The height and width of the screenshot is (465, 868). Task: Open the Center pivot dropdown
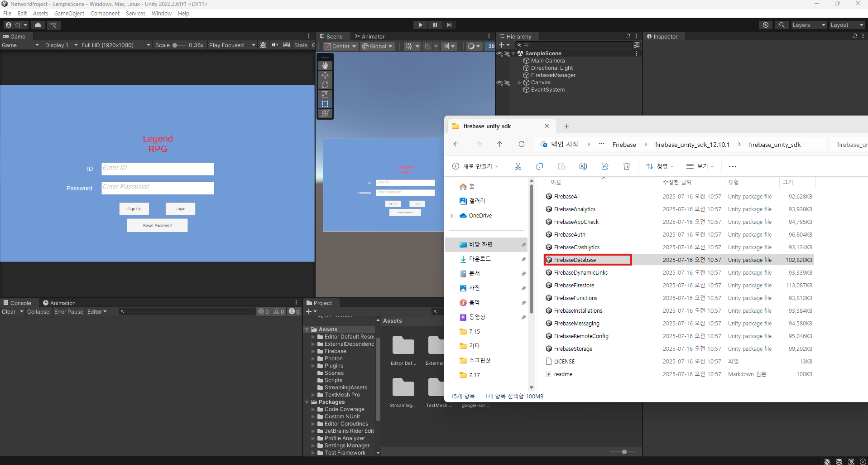(340, 46)
